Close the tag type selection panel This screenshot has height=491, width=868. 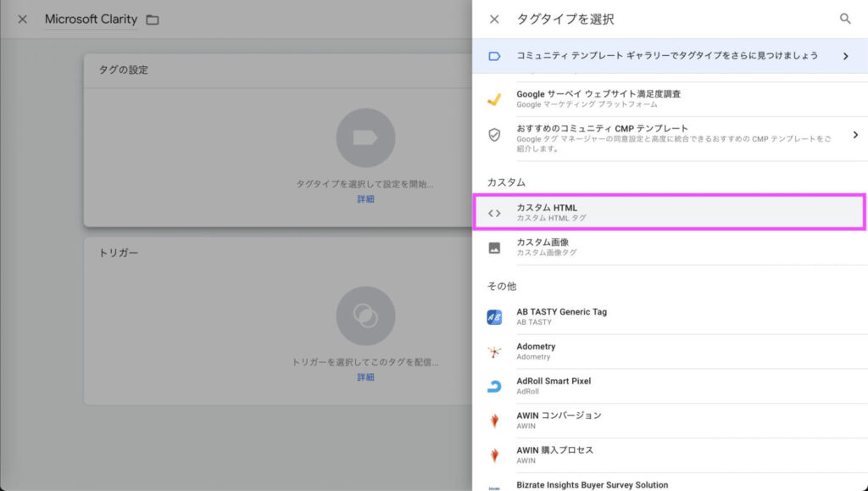coord(494,19)
